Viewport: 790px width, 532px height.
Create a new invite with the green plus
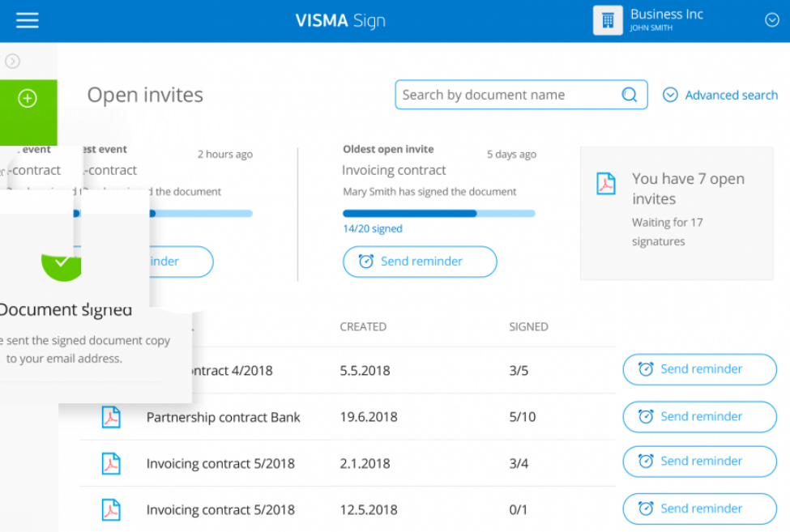[28, 98]
